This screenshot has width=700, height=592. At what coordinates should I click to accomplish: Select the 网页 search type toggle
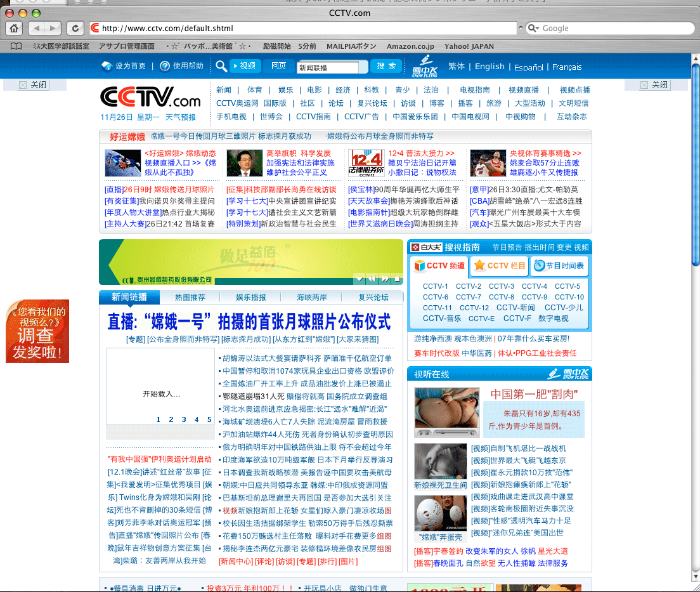pyautogui.click(x=278, y=66)
